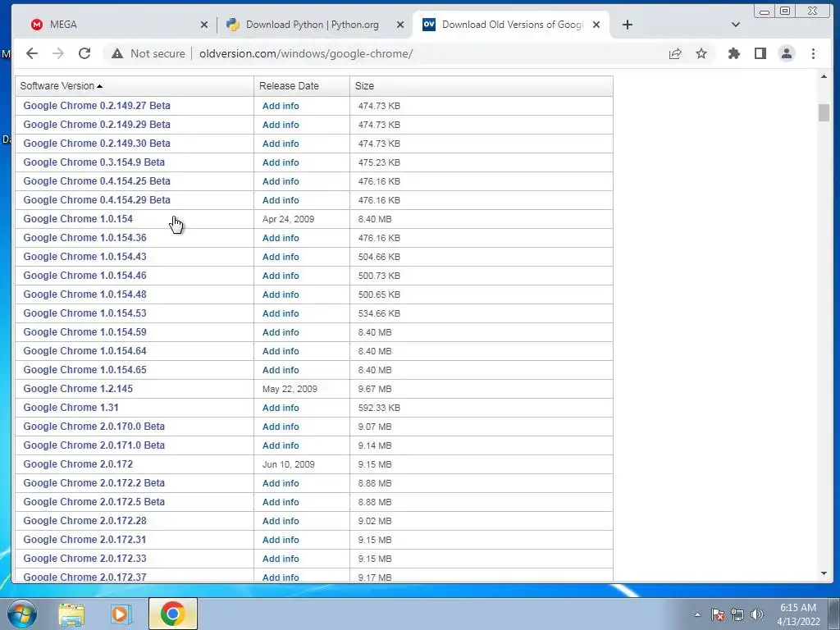This screenshot has height=630, width=840.
Task: Select the 592.33 KB size value
Action: point(379,408)
